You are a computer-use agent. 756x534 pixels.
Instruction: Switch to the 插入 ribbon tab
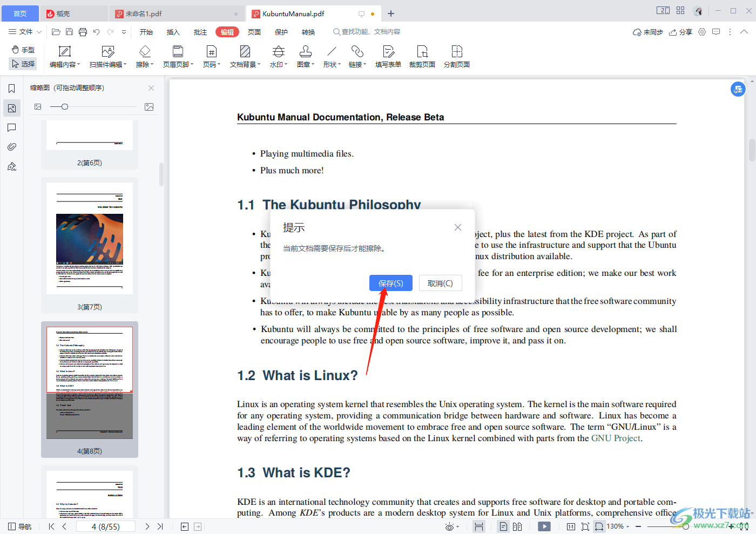173,32
